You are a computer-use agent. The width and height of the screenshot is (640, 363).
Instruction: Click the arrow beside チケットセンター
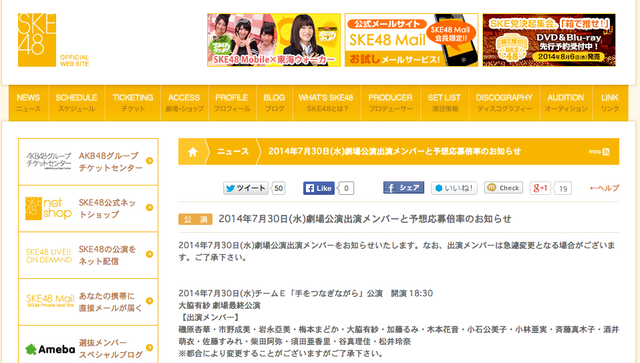[x=149, y=161]
